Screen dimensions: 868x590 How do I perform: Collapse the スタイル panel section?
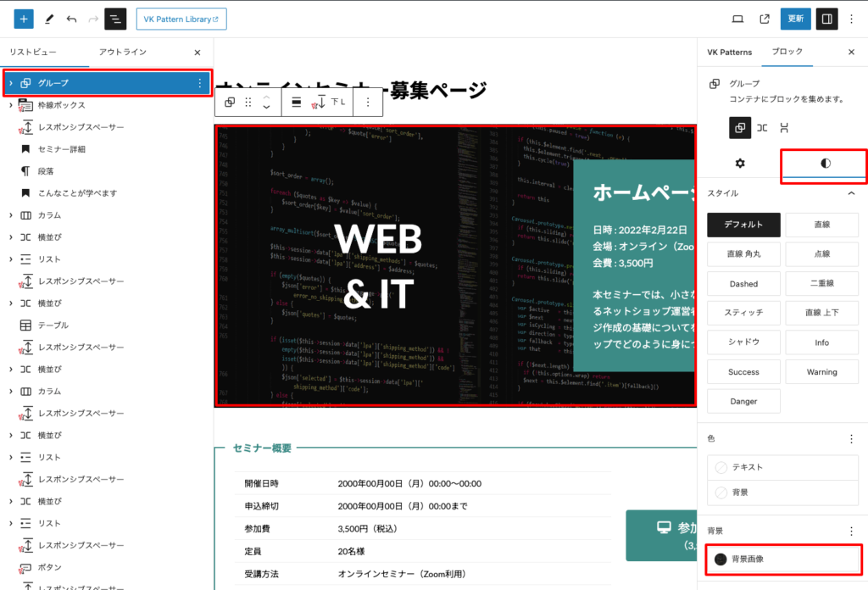(x=851, y=193)
